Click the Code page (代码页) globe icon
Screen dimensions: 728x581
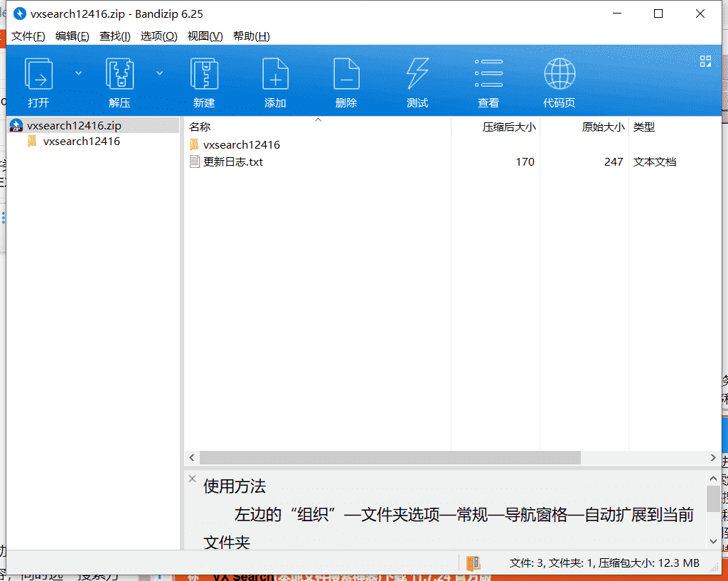[560, 73]
